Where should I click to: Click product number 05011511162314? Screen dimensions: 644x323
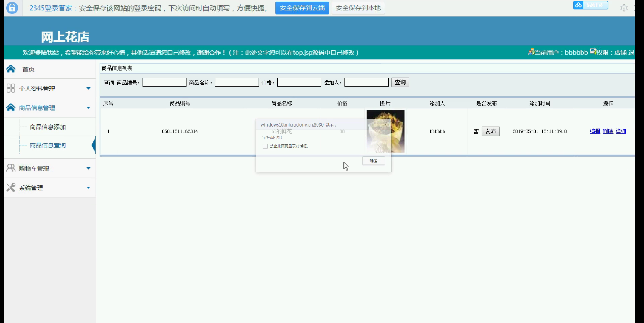[180, 131]
